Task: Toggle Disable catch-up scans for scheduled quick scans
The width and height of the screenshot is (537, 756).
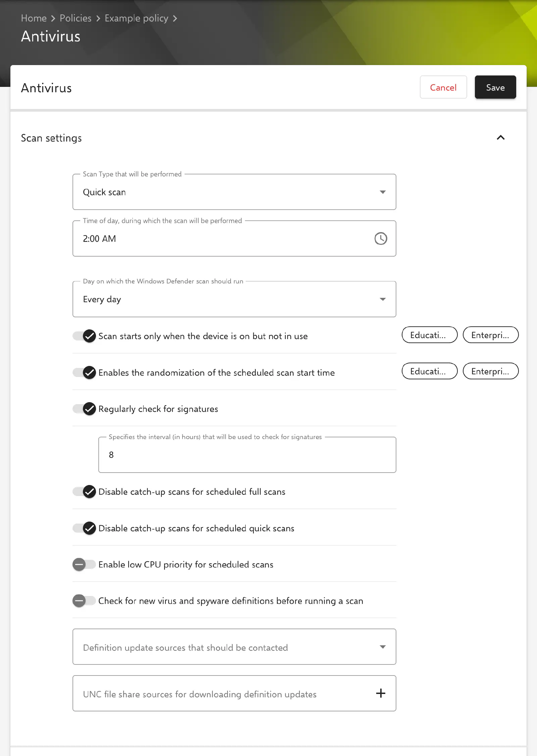Action: click(85, 528)
